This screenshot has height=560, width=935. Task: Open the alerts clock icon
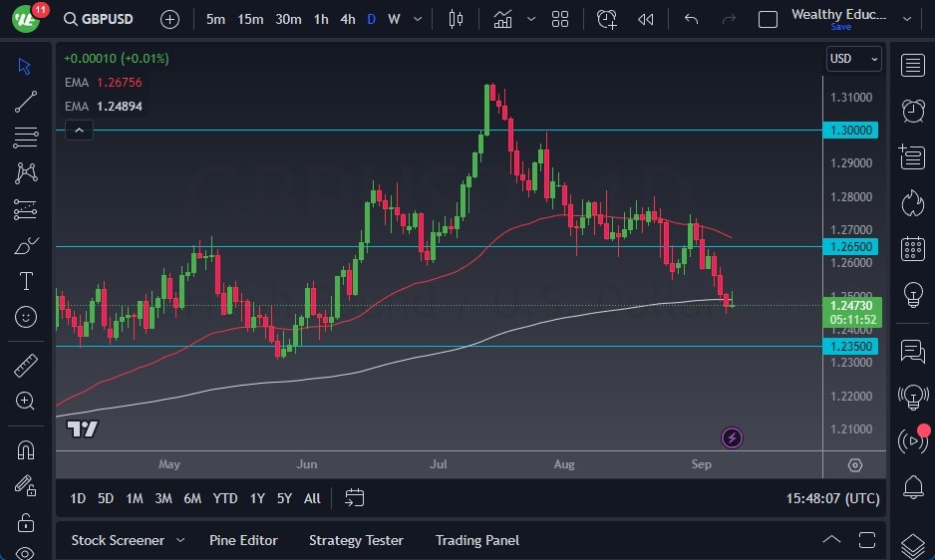click(911, 111)
